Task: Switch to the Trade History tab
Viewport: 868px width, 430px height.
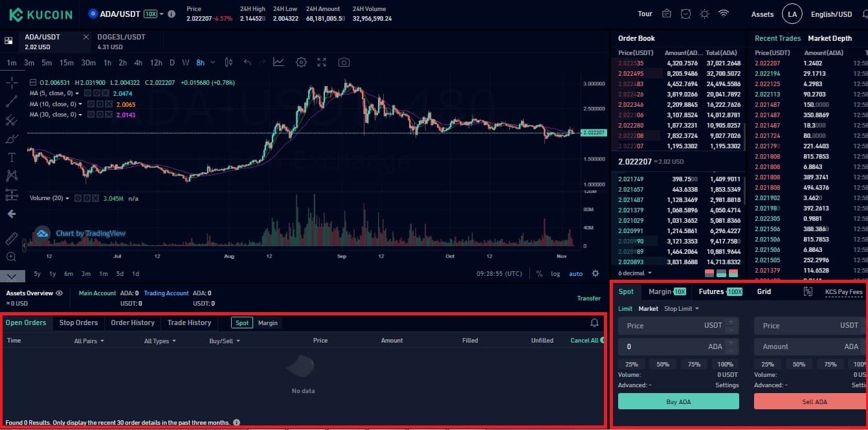Action: point(189,322)
